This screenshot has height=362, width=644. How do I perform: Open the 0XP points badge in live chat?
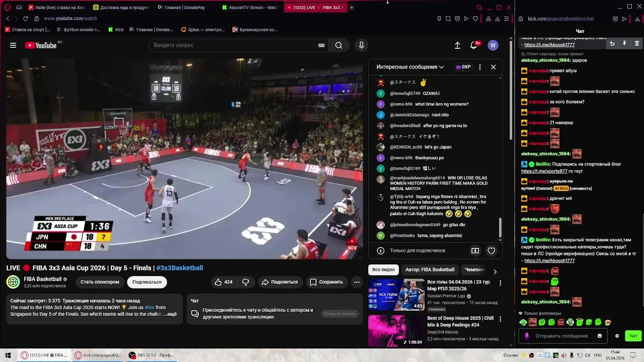pyautogui.click(x=463, y=67)
